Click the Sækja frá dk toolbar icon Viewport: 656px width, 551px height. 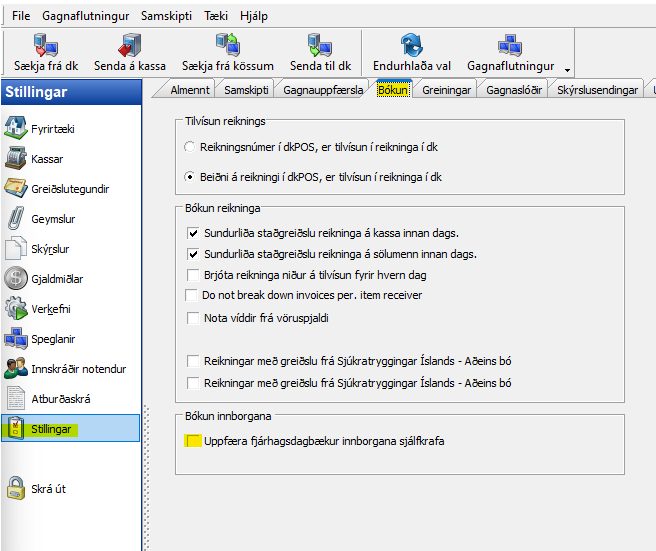[45, 45]
